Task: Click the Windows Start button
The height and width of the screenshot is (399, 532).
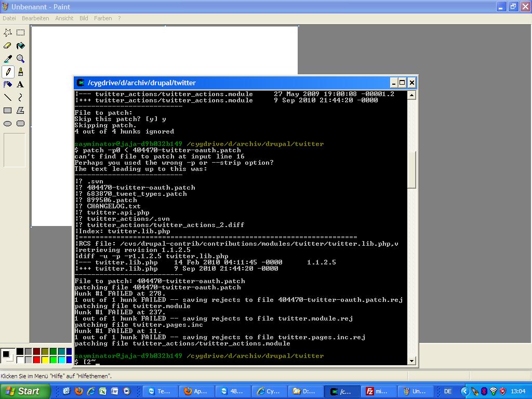Action: [x=25, y=391]
